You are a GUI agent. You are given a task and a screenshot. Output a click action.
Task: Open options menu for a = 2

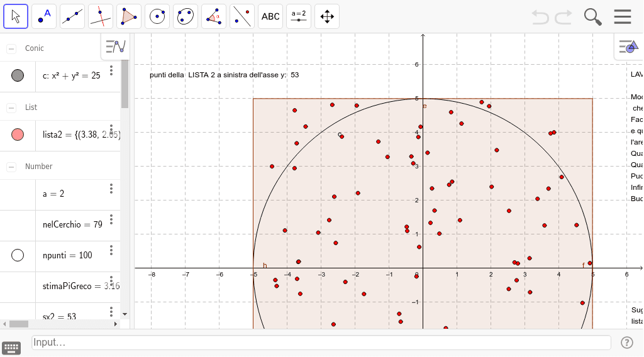click(111, 189)
